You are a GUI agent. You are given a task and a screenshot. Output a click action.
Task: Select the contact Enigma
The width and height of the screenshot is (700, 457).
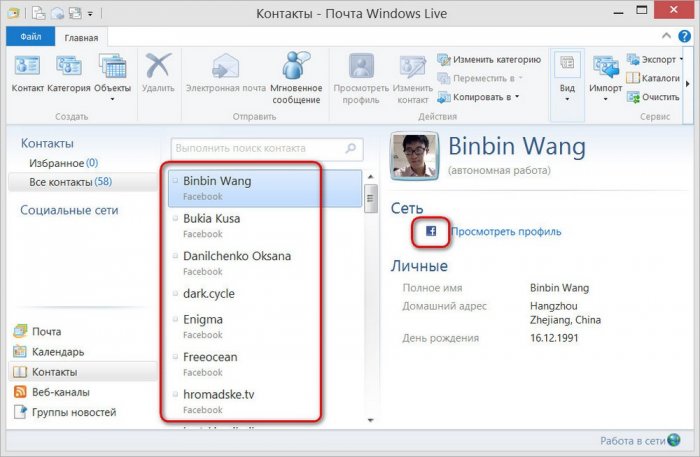[265, 327]
